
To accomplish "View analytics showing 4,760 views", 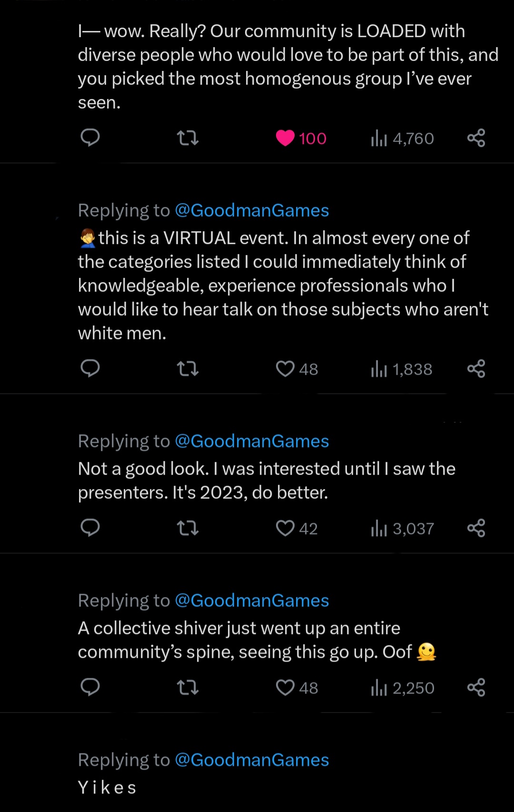I will 402,138.
